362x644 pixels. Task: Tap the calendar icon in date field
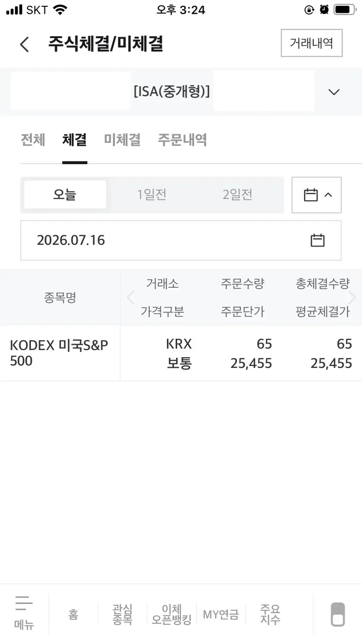click(x=317, y=240)
